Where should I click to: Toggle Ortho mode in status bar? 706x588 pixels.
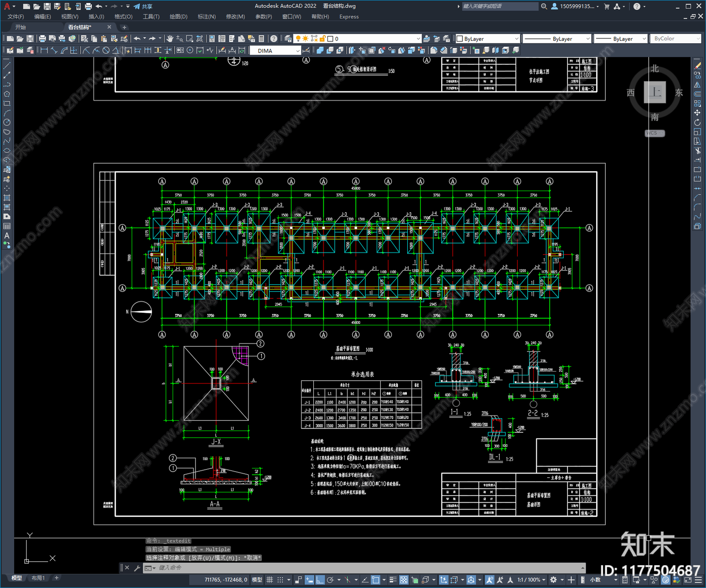click(320, 580)
